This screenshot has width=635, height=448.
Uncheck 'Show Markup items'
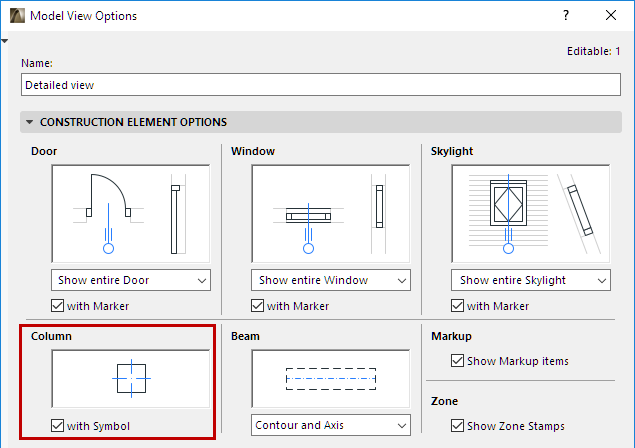[x=458, y=360]
